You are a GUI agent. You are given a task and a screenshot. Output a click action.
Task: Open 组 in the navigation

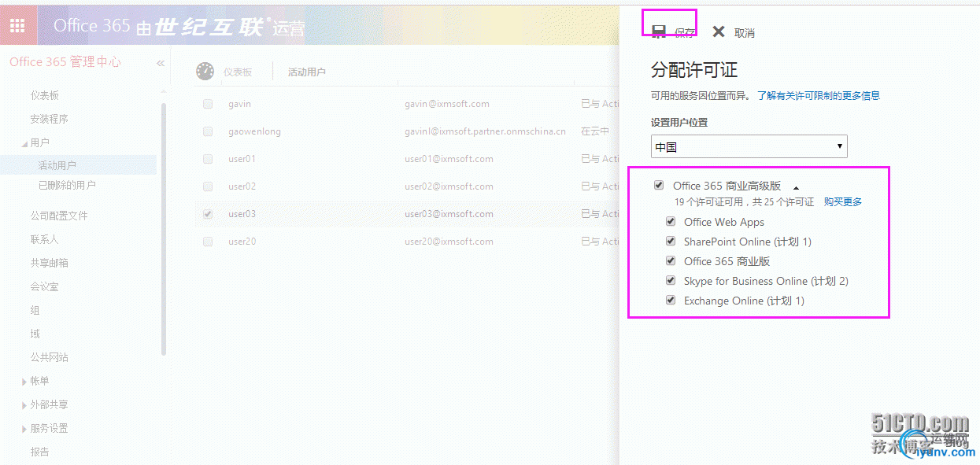tap(35, 310)
